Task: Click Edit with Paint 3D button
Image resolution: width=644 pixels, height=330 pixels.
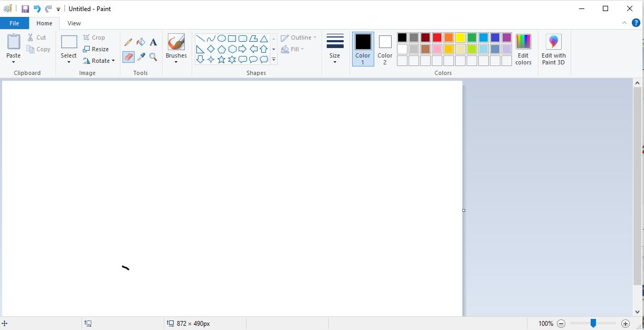Action: click(x=553, y=49)
